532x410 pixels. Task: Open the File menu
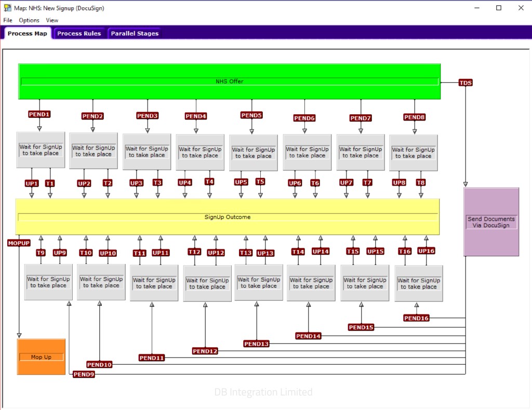[8, 20]
